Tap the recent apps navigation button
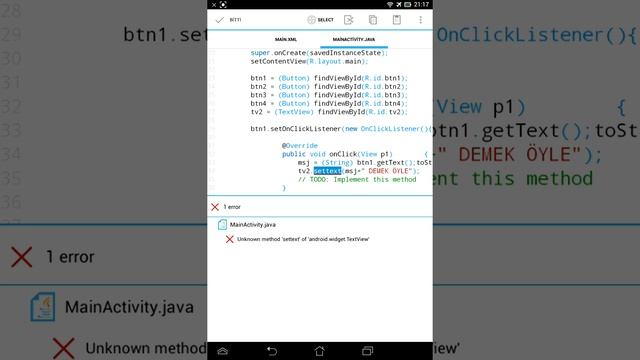 [367, 351]
